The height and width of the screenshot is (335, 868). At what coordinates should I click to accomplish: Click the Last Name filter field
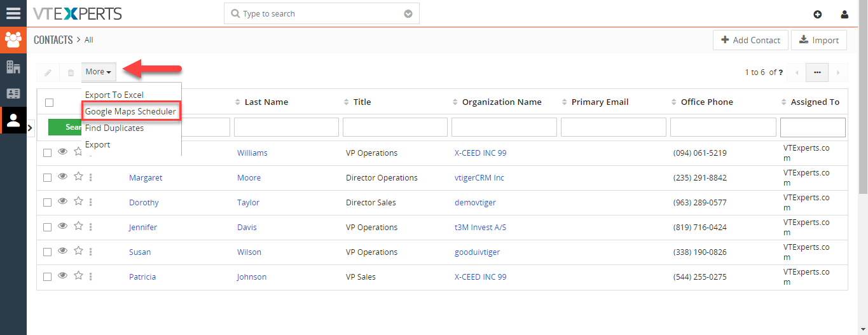click(286, 127)
